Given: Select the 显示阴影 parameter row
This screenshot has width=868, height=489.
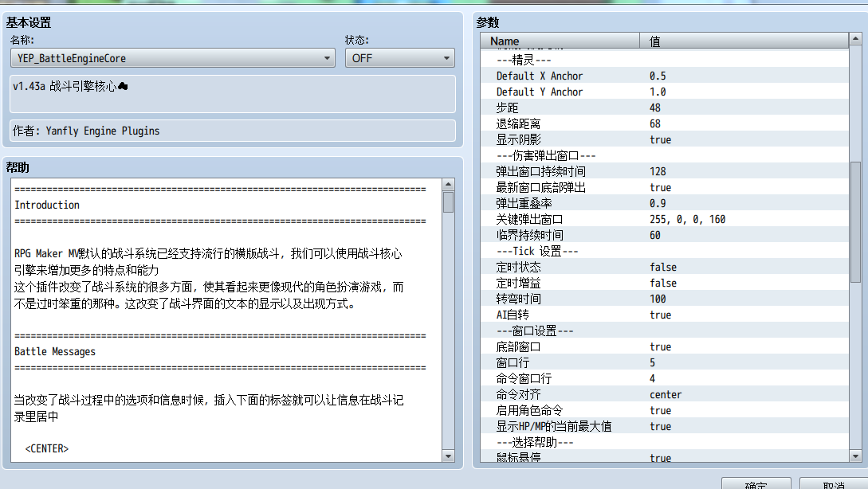Looking at the screenshot, I should tap(664, 140).
